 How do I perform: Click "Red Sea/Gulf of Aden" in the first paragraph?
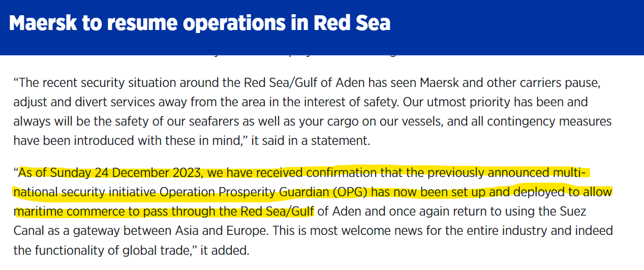(304, 82)
